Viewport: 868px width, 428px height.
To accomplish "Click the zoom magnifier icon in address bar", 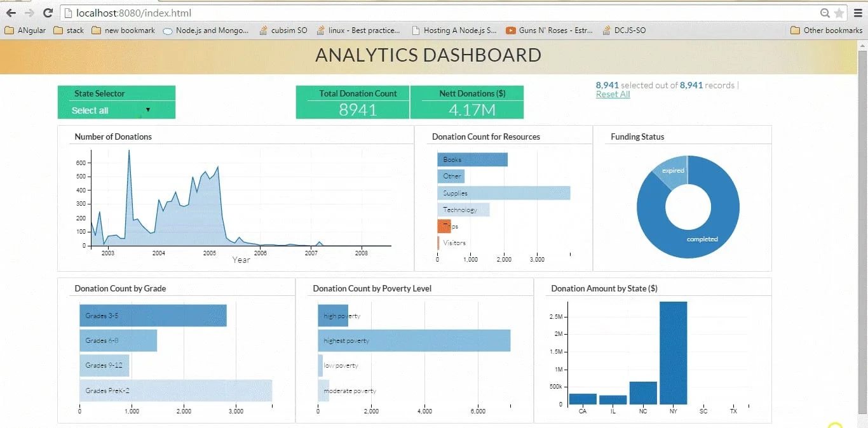I will 825,13.
